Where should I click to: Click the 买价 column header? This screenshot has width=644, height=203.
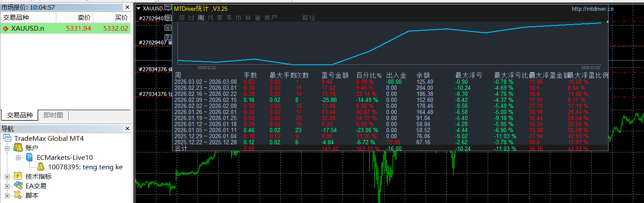(x=112, y=18)
